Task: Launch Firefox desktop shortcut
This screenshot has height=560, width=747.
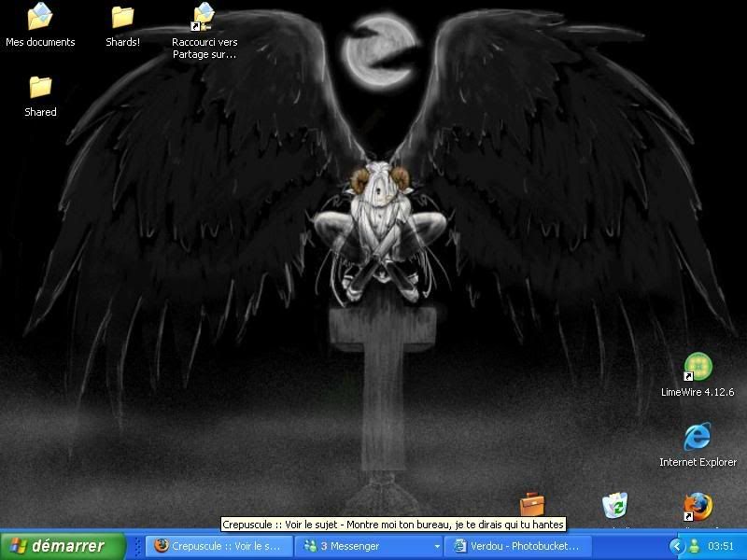Action: click(698, 507)
